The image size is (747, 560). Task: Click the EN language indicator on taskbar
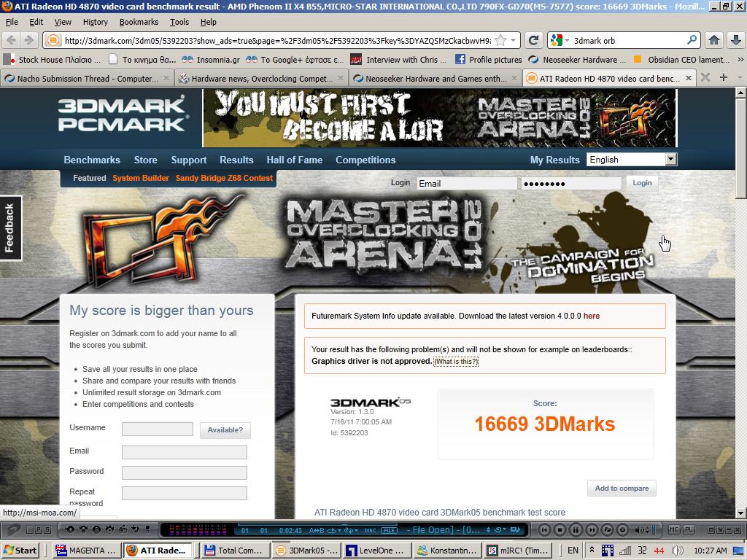click(x=573, y=551)
